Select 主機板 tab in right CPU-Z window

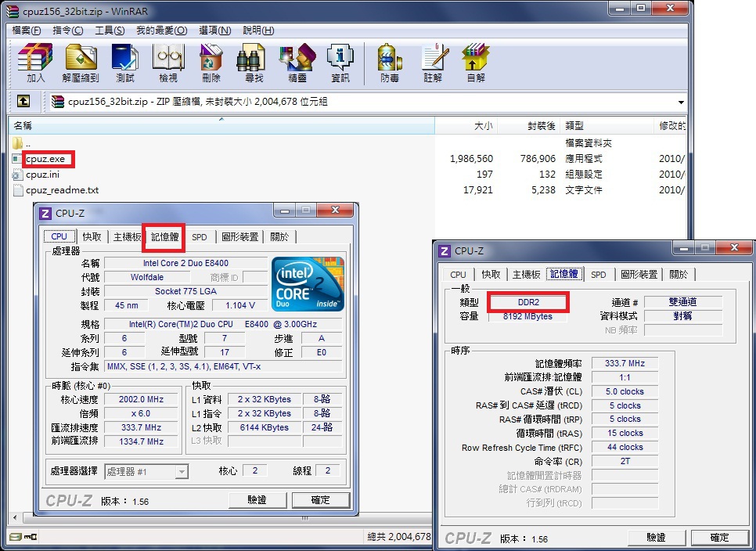click(x=527, y=274)
